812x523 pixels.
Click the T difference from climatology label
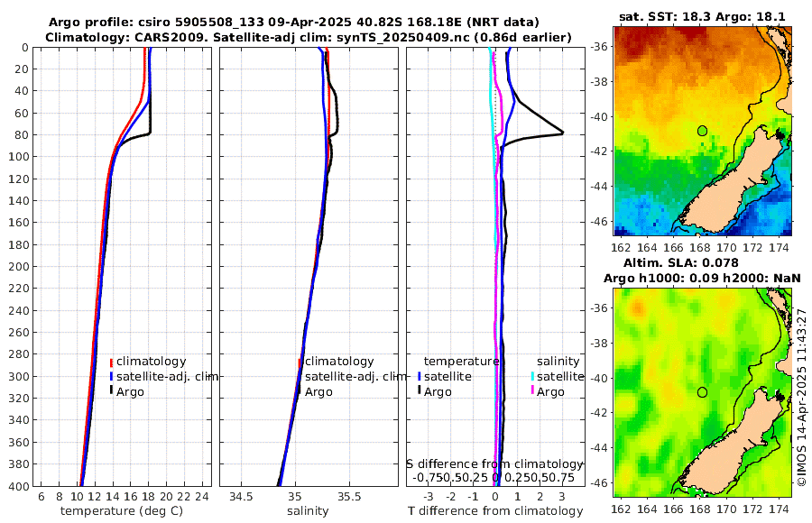click(x=497, y=511)
